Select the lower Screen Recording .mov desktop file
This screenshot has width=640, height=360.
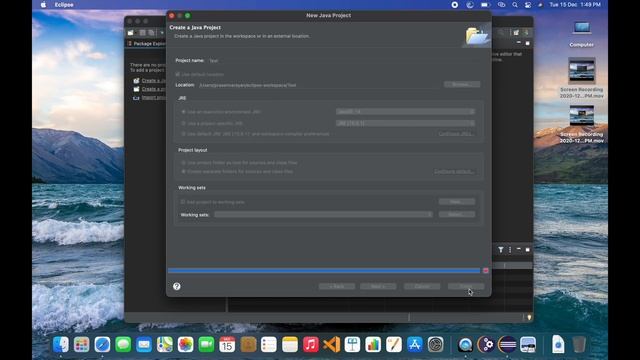582,124
